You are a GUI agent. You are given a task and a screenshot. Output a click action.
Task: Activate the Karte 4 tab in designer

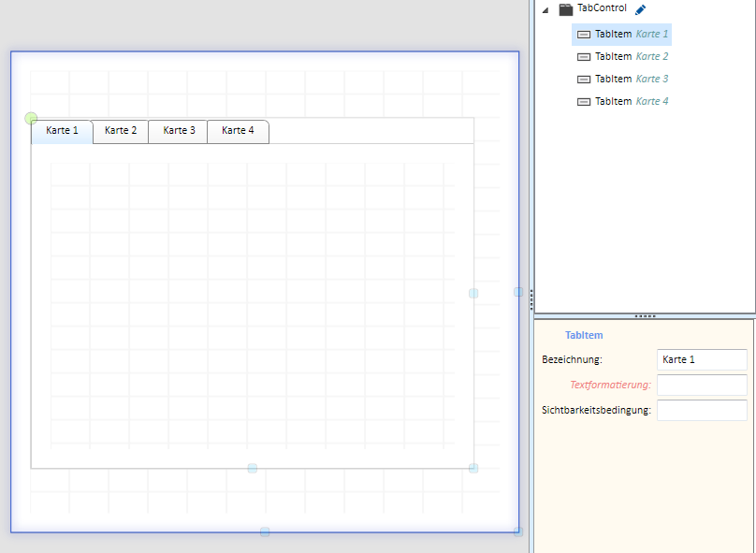pyautogui.click(x=238, y=131)
